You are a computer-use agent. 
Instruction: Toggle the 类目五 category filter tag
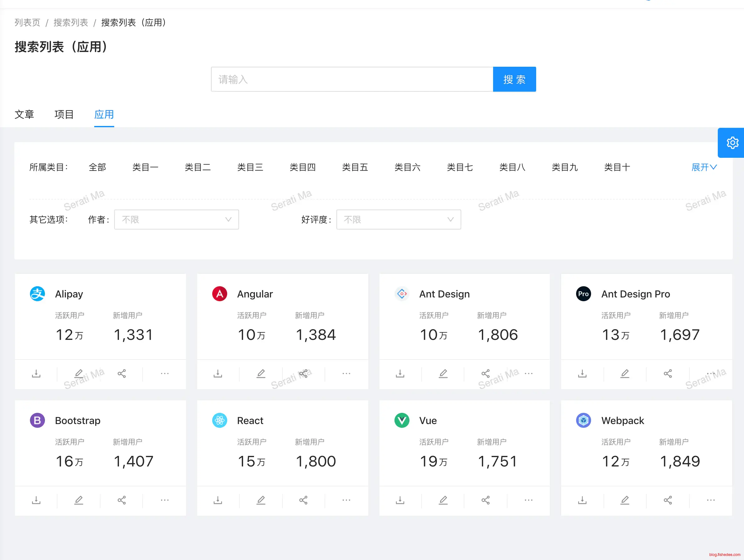(x=355, y=167)
